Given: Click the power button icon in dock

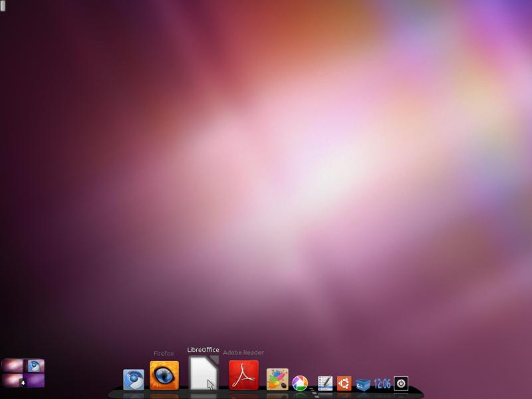Looking at the screenshot, I should click(x=400, y=383).
